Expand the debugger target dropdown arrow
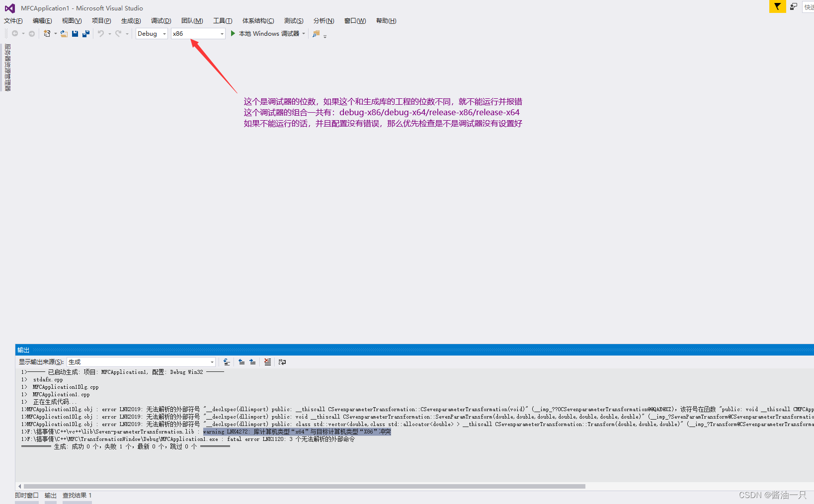 [304, 34]
